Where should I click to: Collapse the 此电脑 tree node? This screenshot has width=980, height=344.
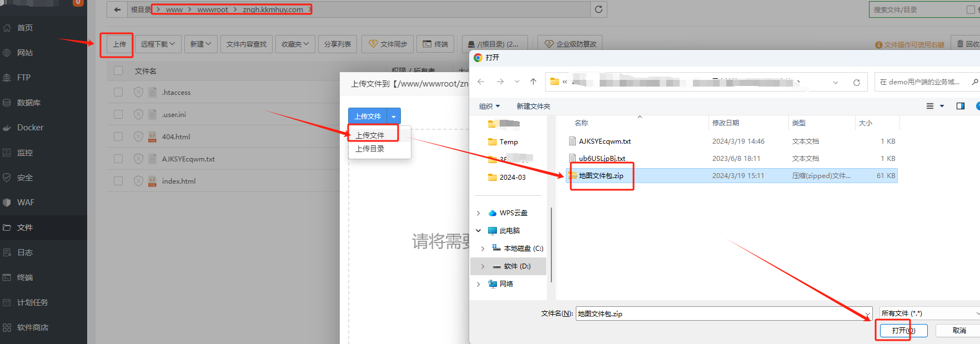[x=479, y=230]
